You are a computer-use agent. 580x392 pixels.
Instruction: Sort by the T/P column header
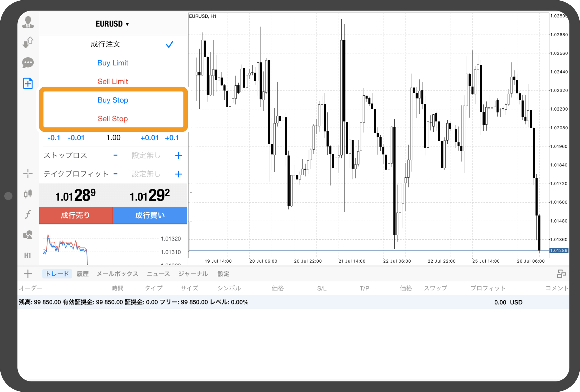pyautogui.click(x=364, y=289)
